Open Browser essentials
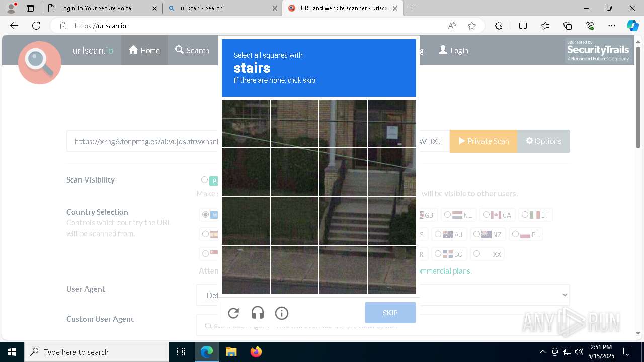 pyautogui.click(x=590, y=26)
